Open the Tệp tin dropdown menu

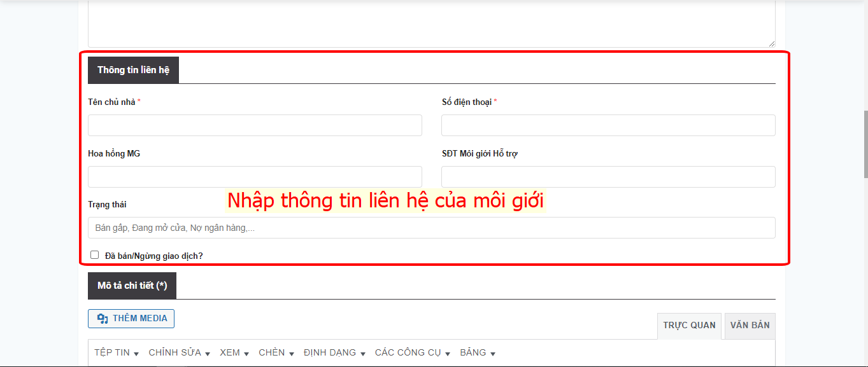click(117, 353)
